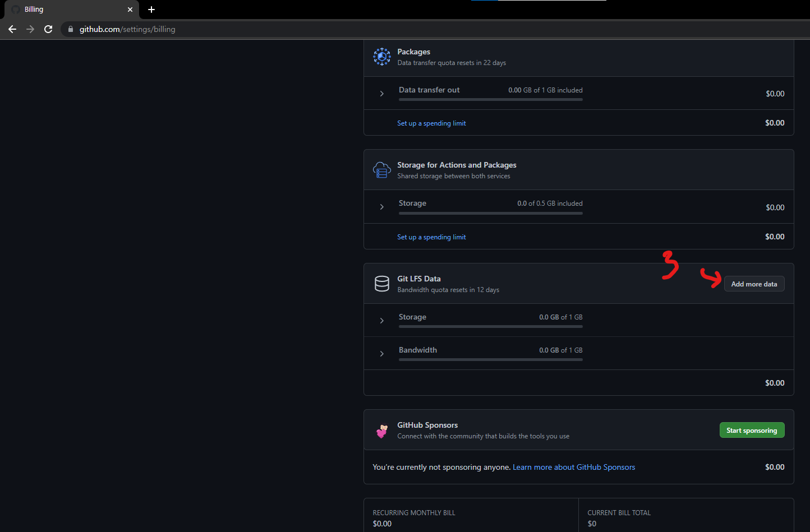Select the Billing browser tab
The height and width of the screenshot is (532, 810).
72,10
